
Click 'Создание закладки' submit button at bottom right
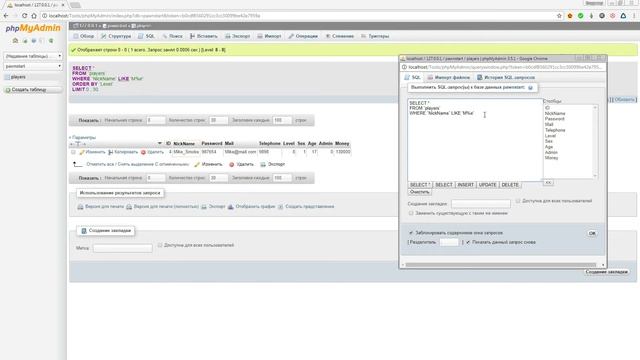coord(606,271)
